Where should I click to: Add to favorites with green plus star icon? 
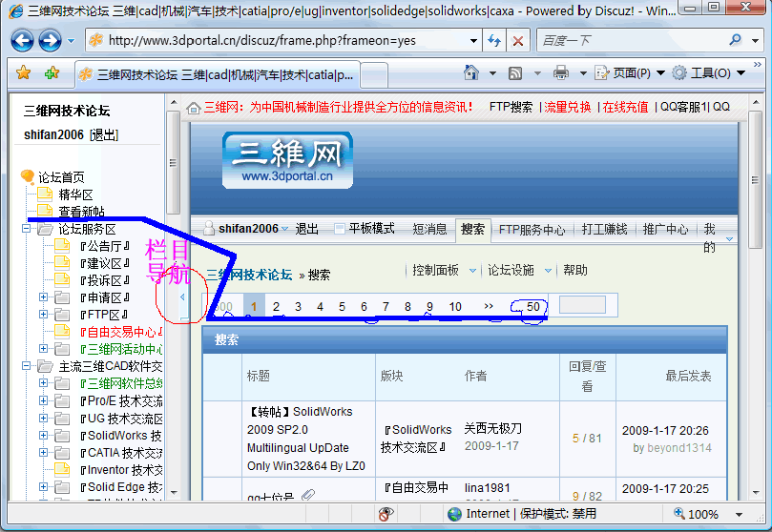(x=52, y=73)
